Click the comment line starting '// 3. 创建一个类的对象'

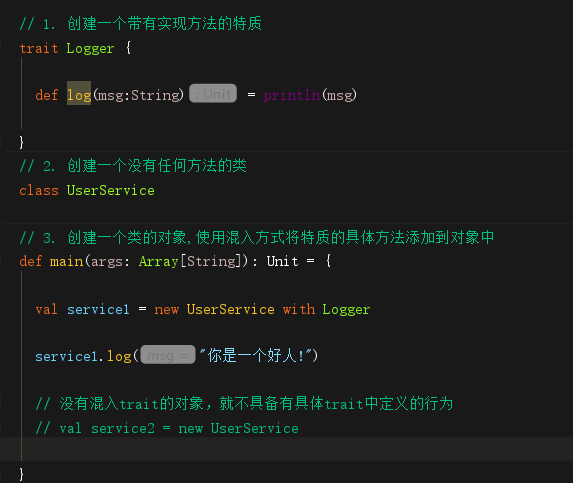click(257, 237)
